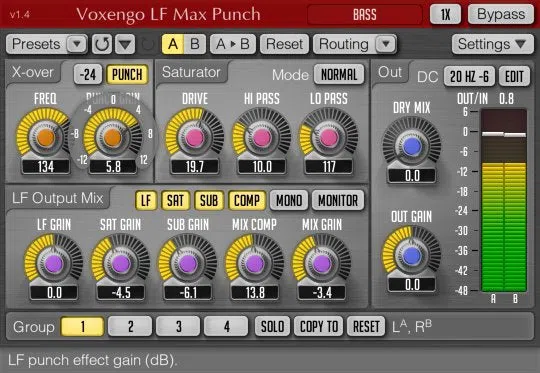The height and width of the screenshot is (373, 540).
Task: Click the blue DRY MIX knob
Action: tap(412, 146)
